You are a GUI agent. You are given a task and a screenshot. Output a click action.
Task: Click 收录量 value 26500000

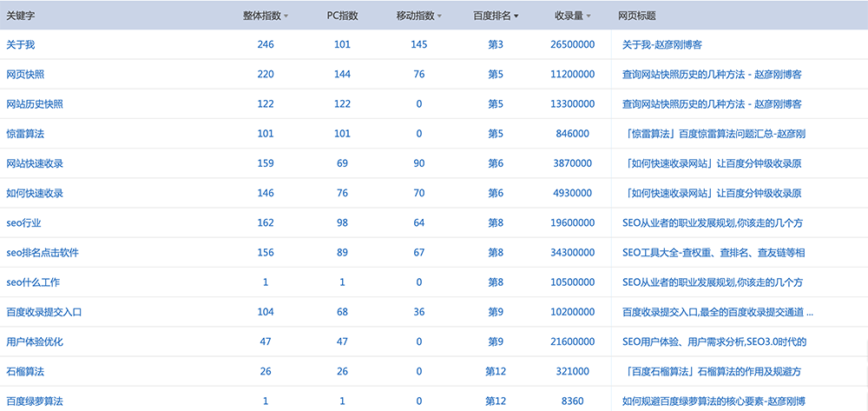click(572, 44)
